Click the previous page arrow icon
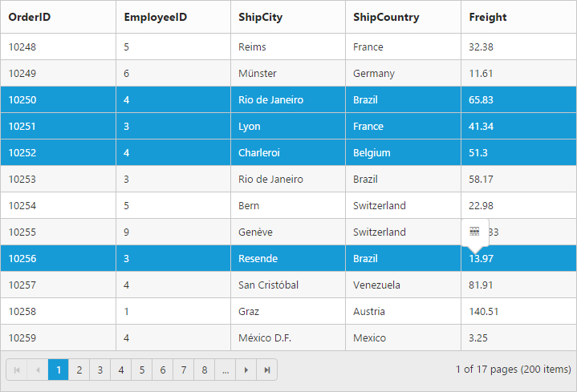The height and width of the screenshot is (392, 577). point(37,370)
